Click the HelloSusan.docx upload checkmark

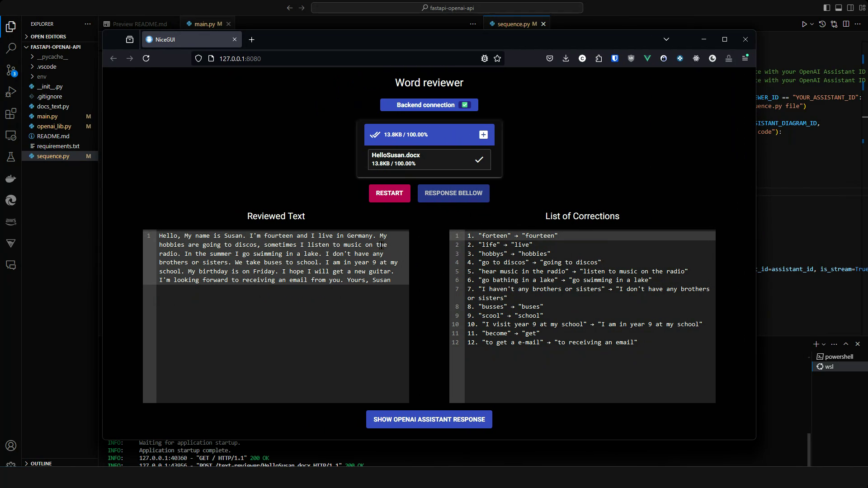(479, 160)
